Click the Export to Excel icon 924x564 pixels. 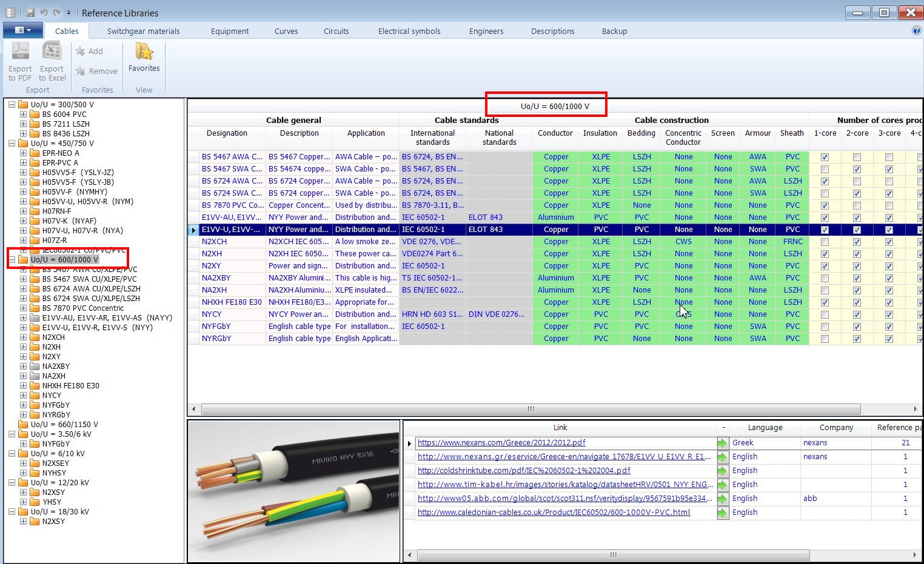[x=52, y=52]
